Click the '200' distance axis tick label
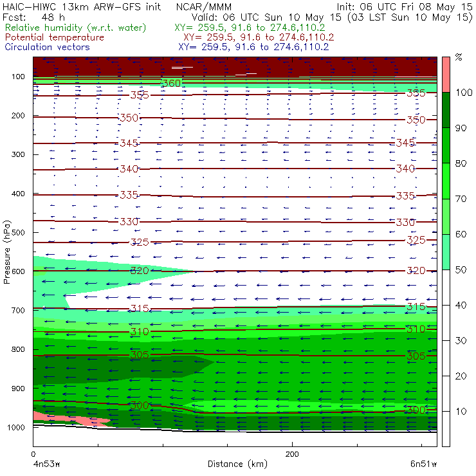 [x=292, y=454]
